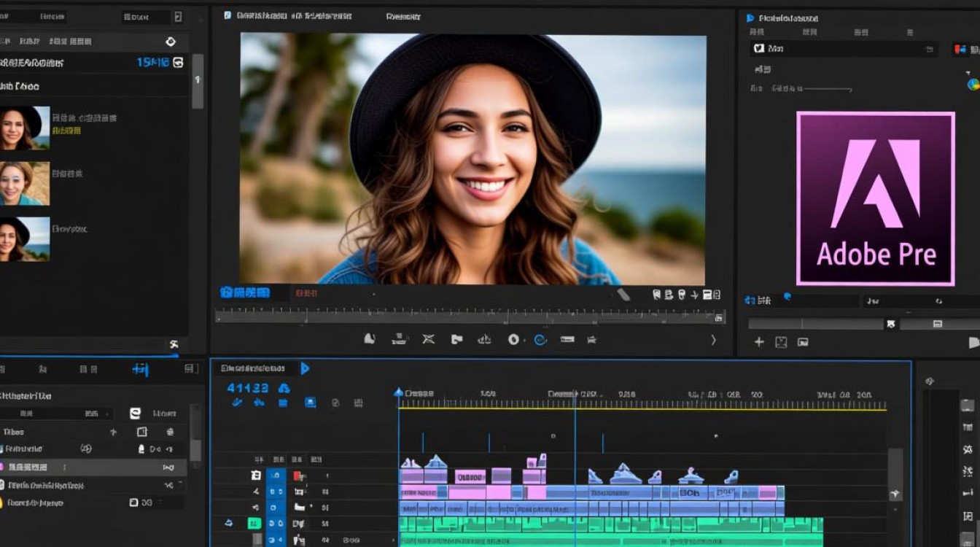
Task: Click the Adobe Pre logo tile
Action: point(876,198)
